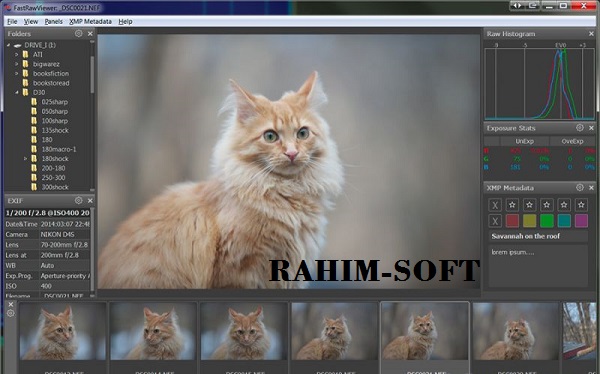600x374 pixels.
Task: Open the File menu
Action: tap(12, 21)
